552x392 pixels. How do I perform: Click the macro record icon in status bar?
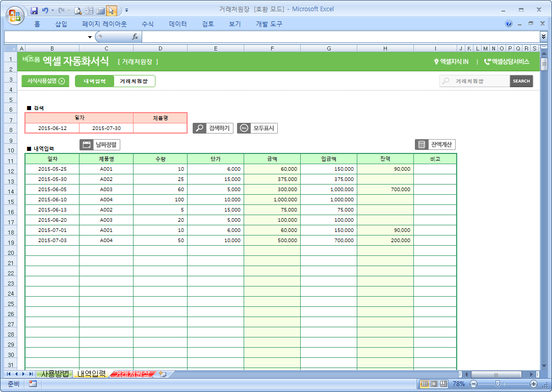click(x=33, y=384)
